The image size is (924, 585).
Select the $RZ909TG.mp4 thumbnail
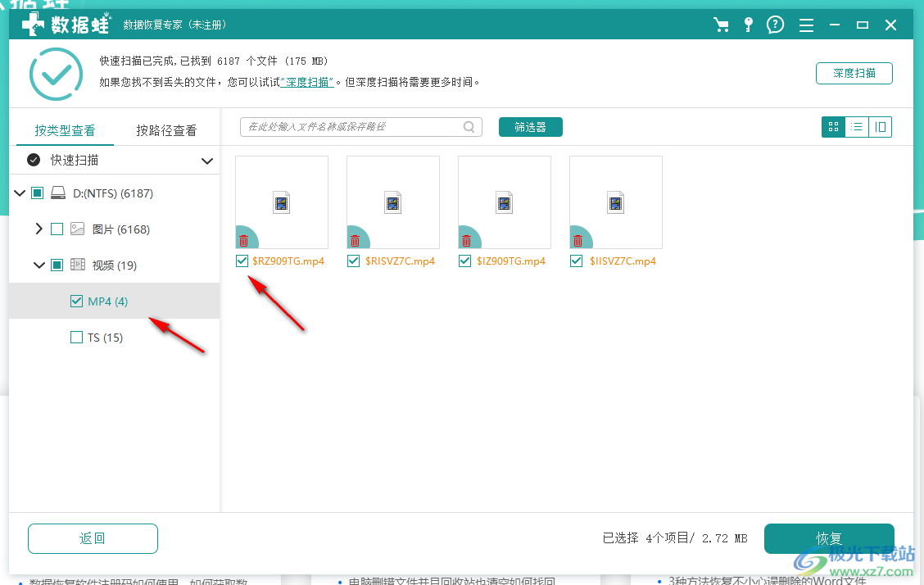point(282,202)
